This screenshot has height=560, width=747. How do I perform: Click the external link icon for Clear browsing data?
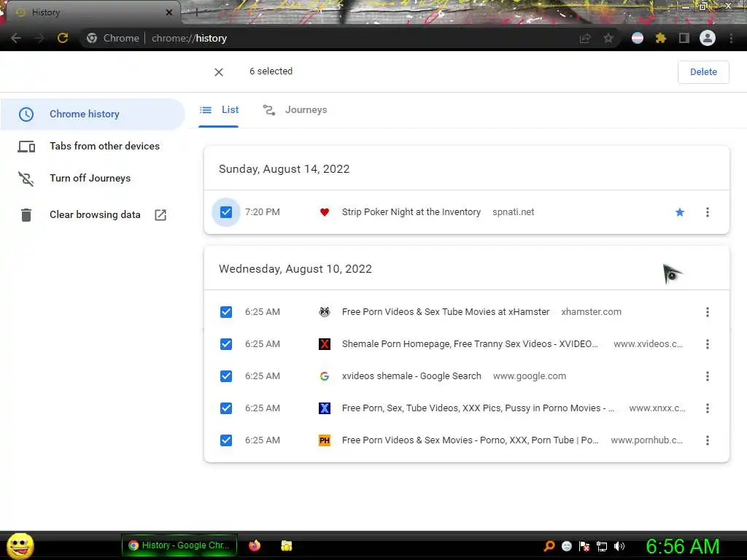point(160,215)
